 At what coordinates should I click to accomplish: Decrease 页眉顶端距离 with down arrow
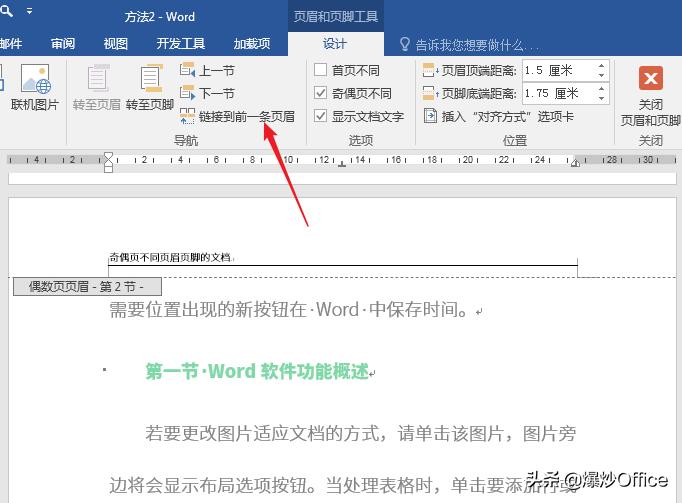click(x=601, y=75)
